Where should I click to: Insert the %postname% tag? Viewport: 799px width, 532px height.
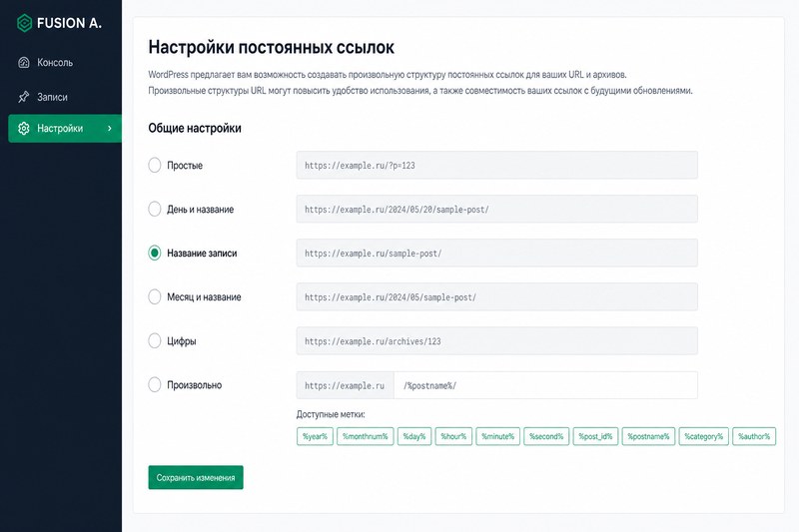(648, 436)
